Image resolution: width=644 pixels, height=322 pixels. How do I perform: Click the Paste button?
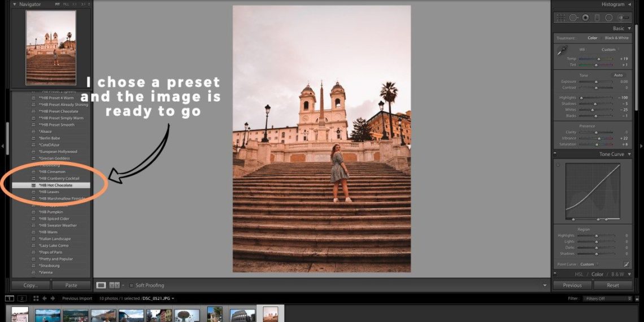[71, 285]
